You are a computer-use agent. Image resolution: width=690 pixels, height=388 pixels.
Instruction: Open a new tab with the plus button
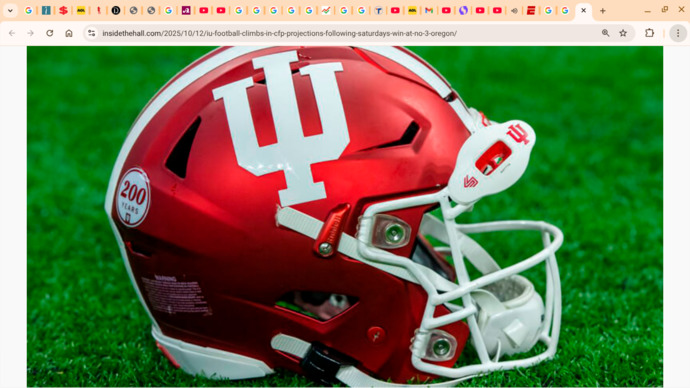coord(603,11)
